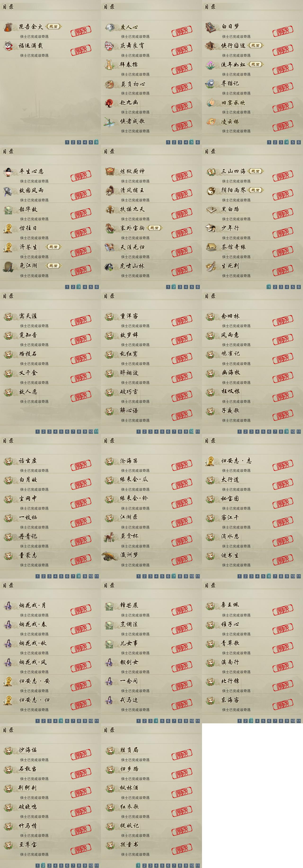Image resolution: width=303 pixels, height=868 pixels.
Task: Click the orchid flower icon beside 流年如虹
Action: point(211,65)
